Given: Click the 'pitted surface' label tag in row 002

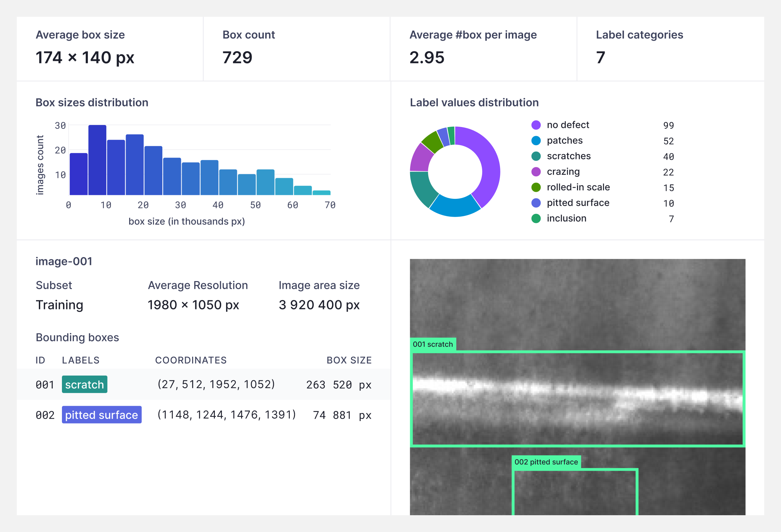Looking at the screenshot, I should tap(101, 415).
